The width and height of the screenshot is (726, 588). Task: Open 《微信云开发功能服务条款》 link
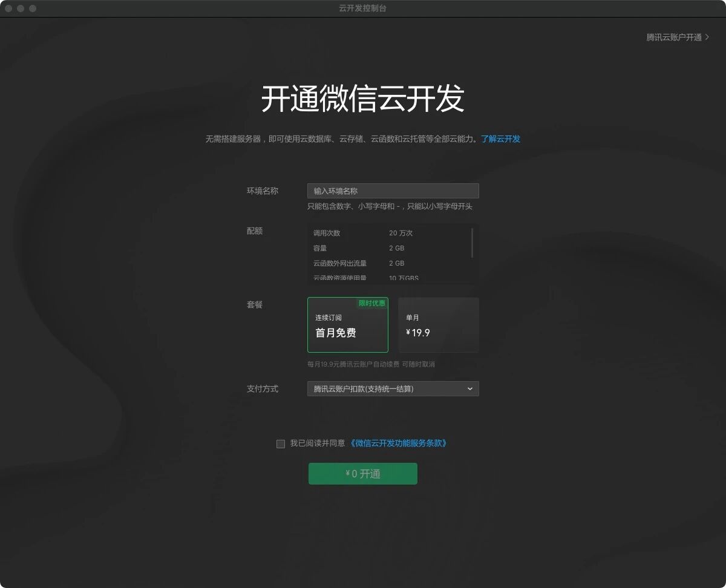399,443
